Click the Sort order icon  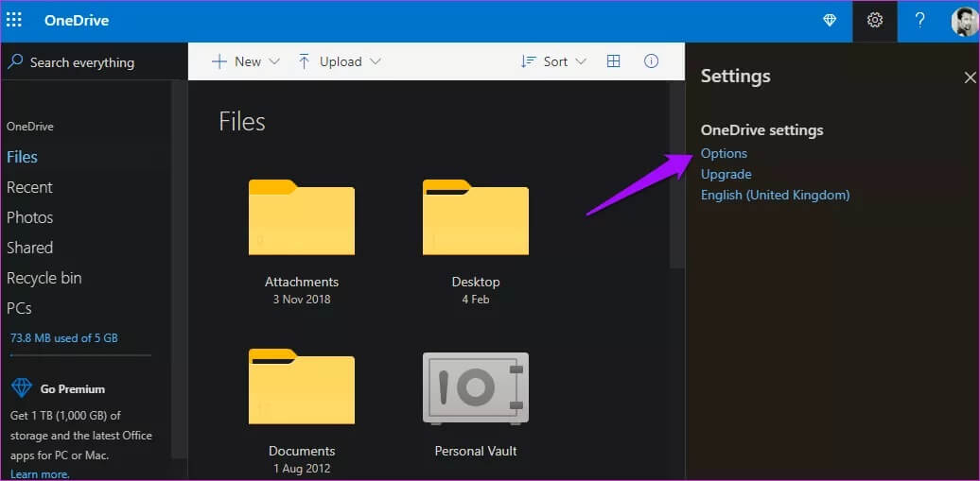[x=529, y=61]
